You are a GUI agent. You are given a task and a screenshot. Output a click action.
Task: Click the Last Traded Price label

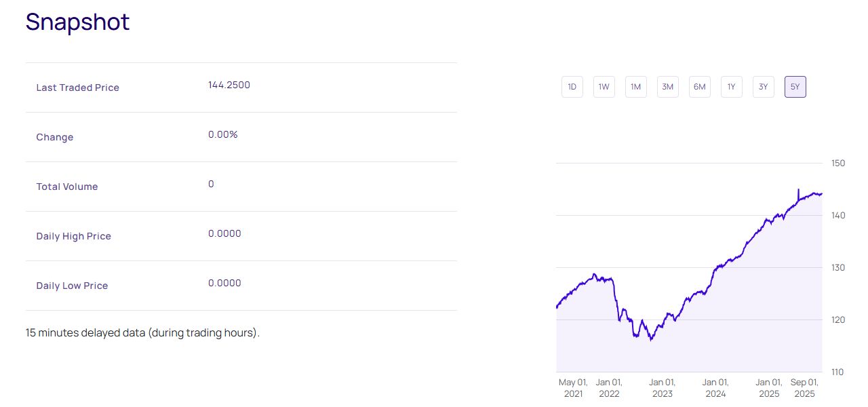(x=77, y=88)
